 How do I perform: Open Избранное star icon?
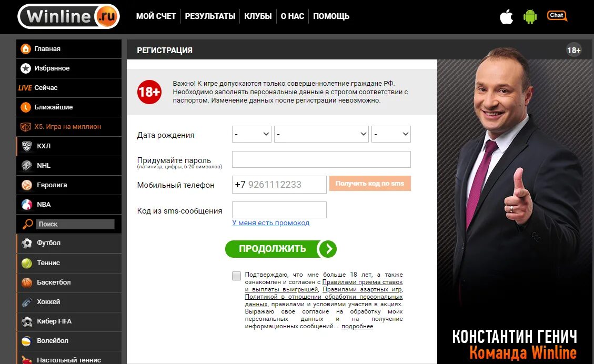pyautogui.click(x=25, y=68)
